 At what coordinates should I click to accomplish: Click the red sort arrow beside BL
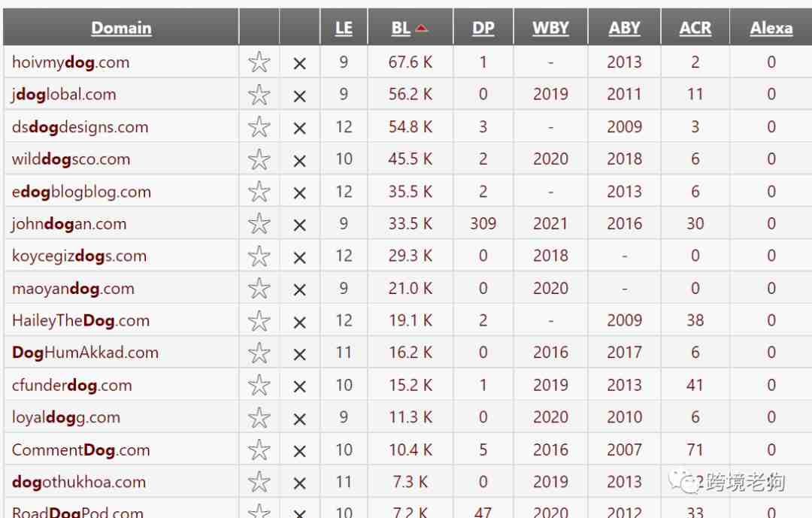[x=422, y=28]
